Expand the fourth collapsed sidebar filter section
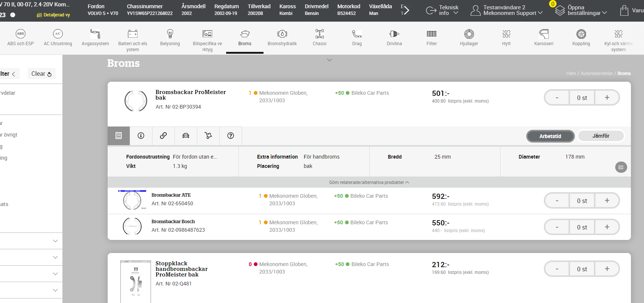This screenshot has width=644, height=303. [x=55, y=290]
